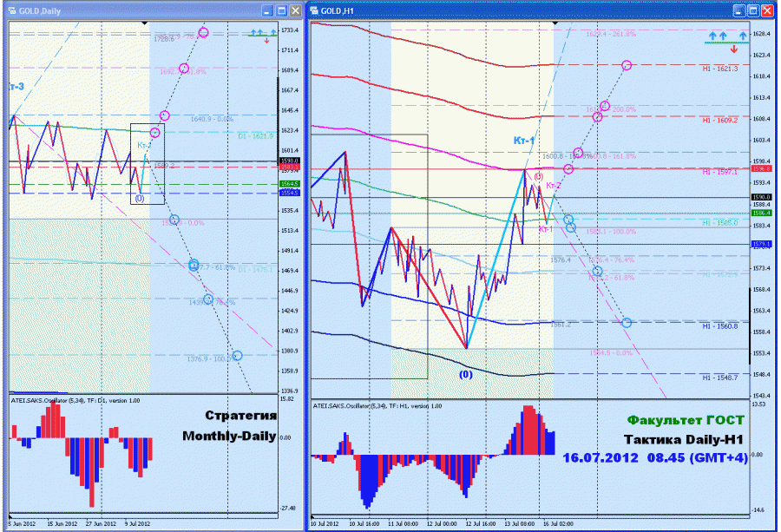Viewport: 781px width, 532px height.
Task: Maximize the GOLD,H1 chart window
Action: point(752,10)
